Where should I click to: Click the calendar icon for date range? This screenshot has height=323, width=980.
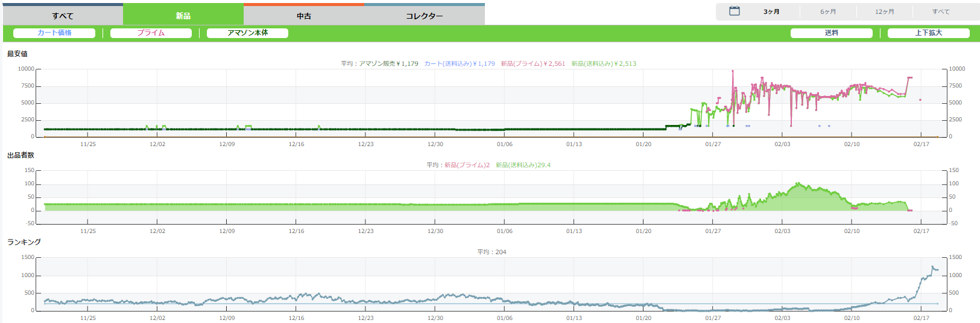(734, 11)
